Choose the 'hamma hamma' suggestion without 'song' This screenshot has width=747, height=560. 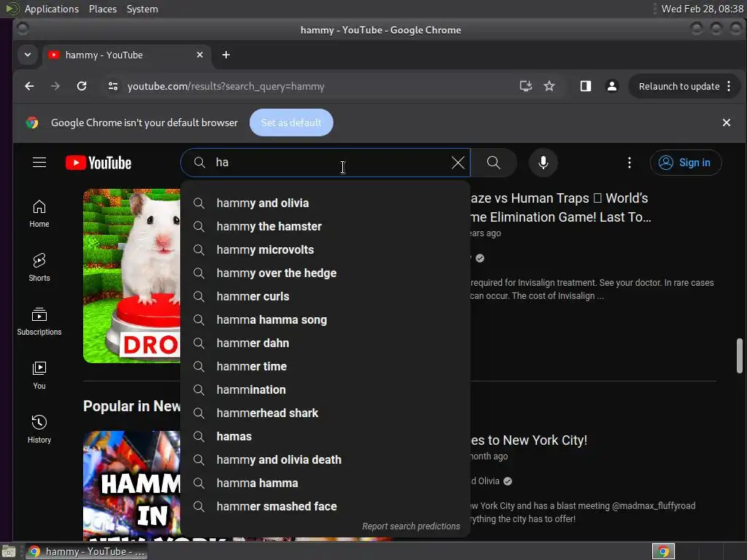tap(325, 483)
